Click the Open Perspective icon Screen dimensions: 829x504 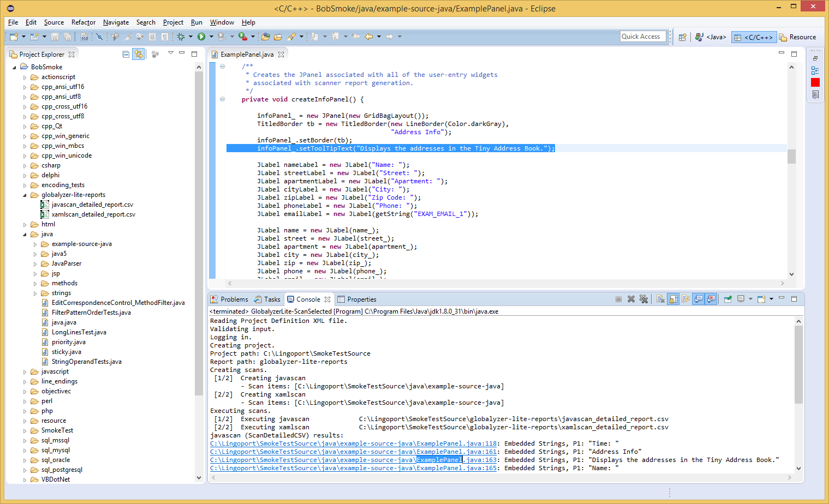[x=682, y=37]
